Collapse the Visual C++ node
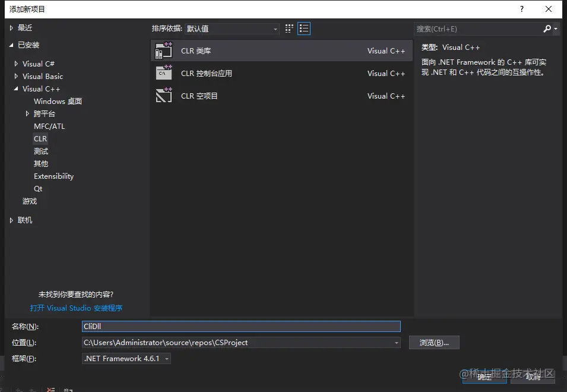This screenshot has height=392, width=567. [16, 88]
